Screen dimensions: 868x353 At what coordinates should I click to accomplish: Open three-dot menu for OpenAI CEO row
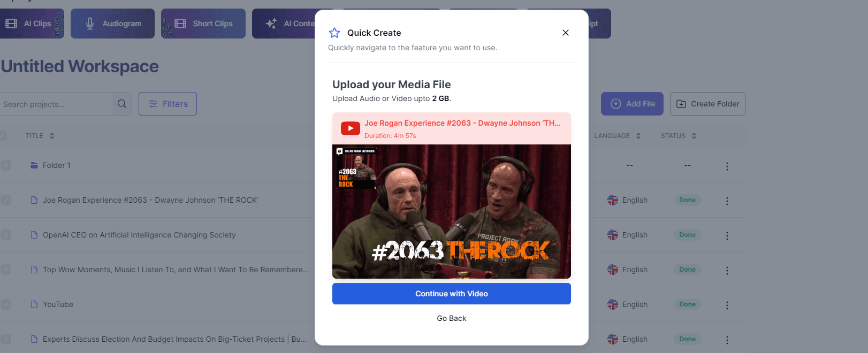(x=727, y=236)
